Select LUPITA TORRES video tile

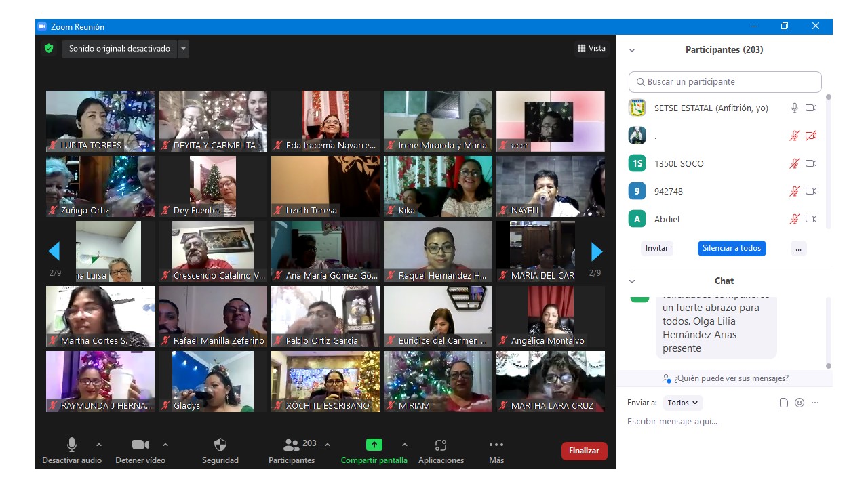click(100, 121)
